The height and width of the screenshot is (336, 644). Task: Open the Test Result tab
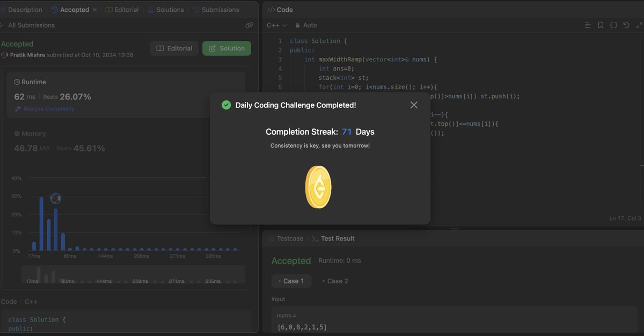333,238
